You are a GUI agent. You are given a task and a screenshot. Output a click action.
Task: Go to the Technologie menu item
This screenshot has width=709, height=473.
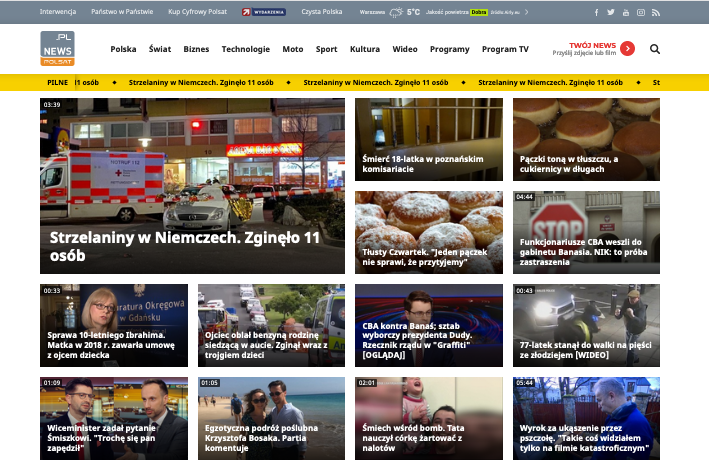pos(245,49)
